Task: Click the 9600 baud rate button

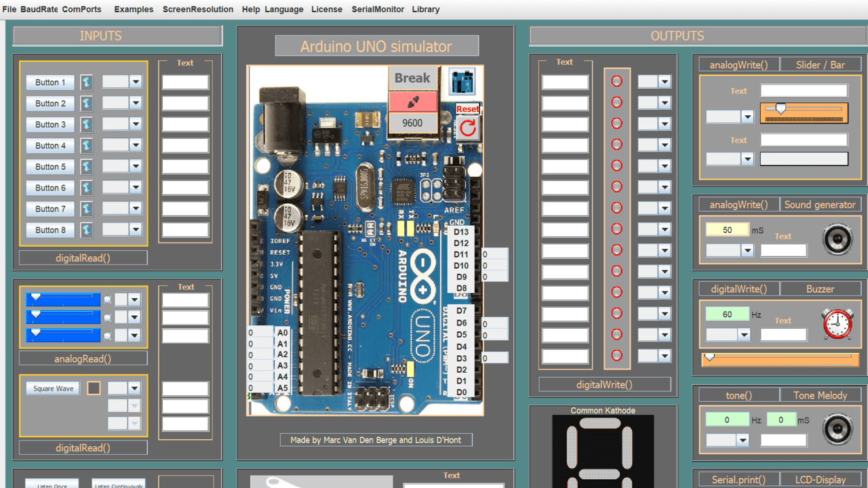Action: pos(412,123)
